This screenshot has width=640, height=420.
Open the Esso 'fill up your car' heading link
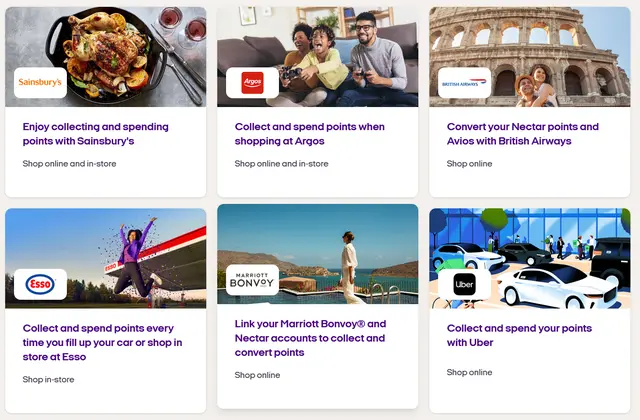click(102, 342)
